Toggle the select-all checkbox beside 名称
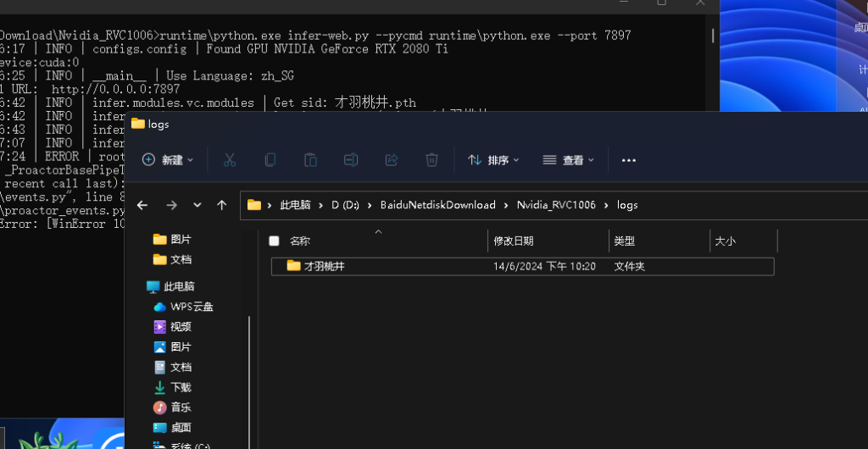868x449 pixels. (274, 241)
